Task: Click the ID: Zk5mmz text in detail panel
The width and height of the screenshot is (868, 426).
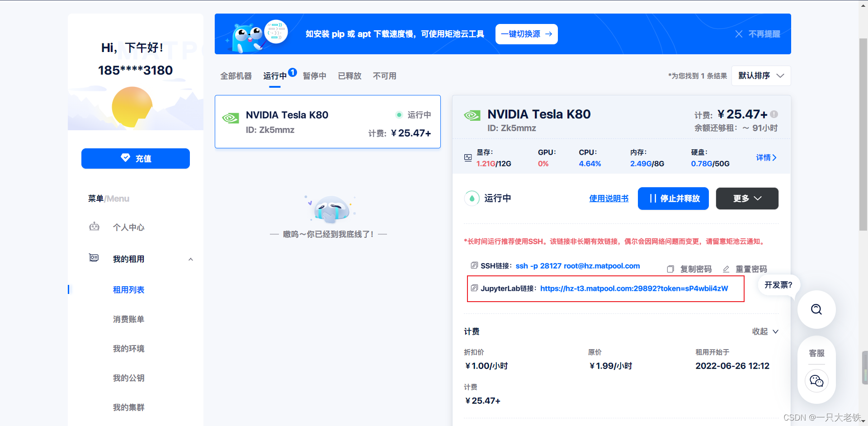Action: coord(512,128)
